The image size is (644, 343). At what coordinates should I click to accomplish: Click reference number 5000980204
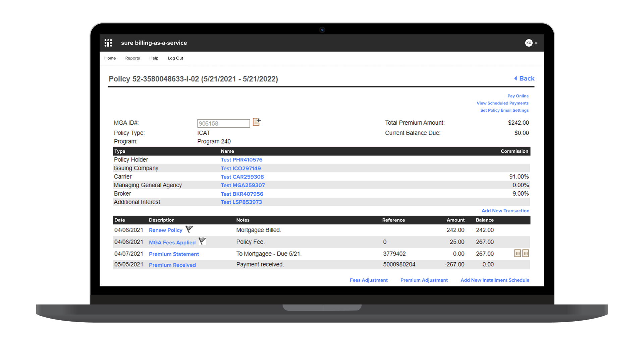pyautogui.click(x=399, y=264)
